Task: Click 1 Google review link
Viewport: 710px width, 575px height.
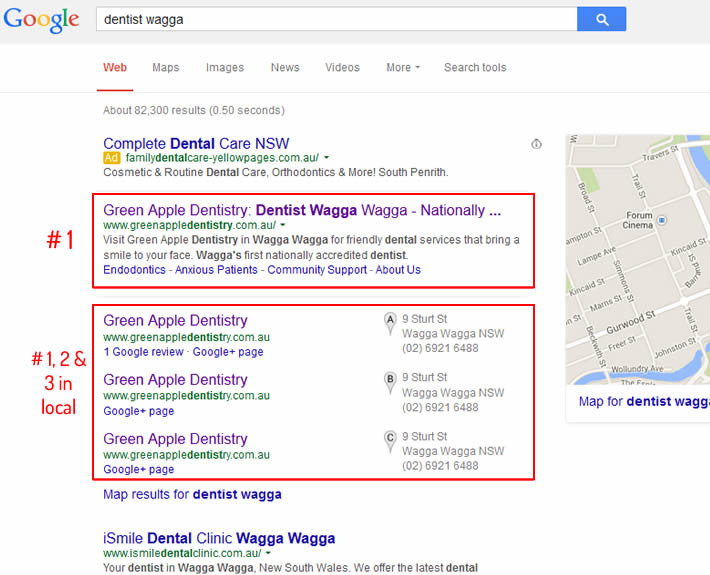Action: [x=144, y=352]
